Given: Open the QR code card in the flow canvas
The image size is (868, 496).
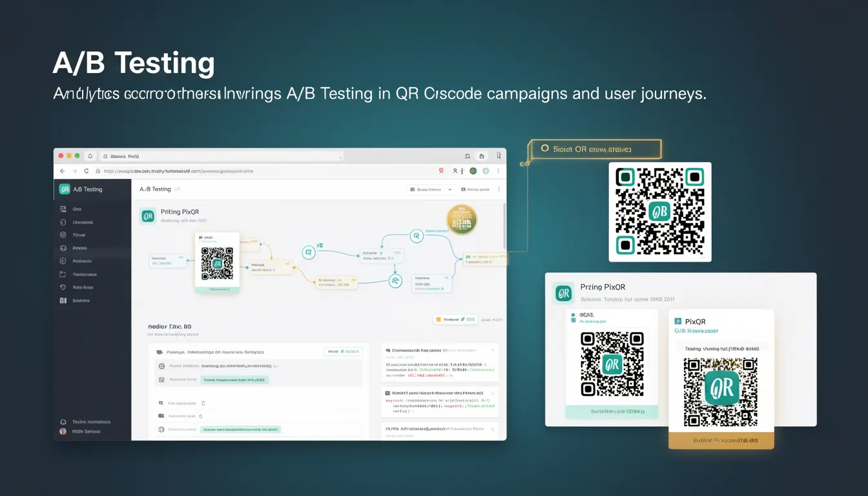Looking at the screenshot, I should [217, 263].
